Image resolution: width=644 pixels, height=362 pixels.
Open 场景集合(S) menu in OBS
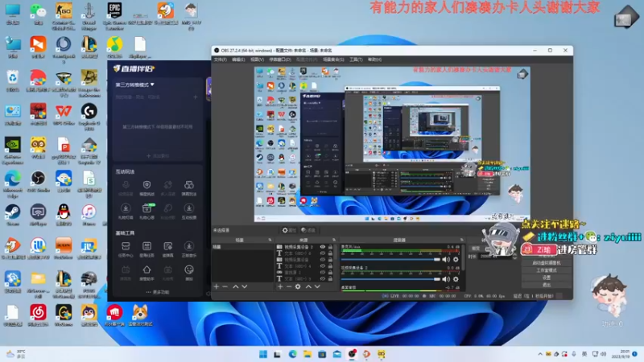[333, 60]
